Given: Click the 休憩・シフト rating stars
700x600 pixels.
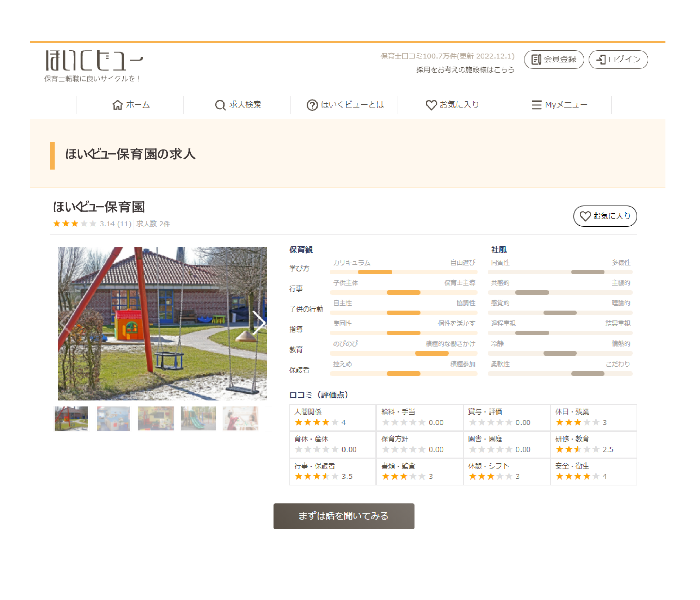Looking at the screenshot, I should (x=491, y=477).
